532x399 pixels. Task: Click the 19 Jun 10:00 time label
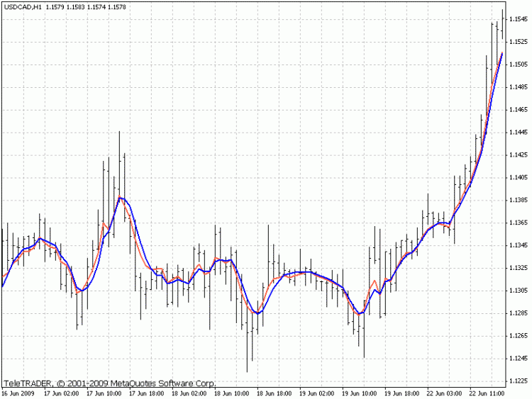360,393
